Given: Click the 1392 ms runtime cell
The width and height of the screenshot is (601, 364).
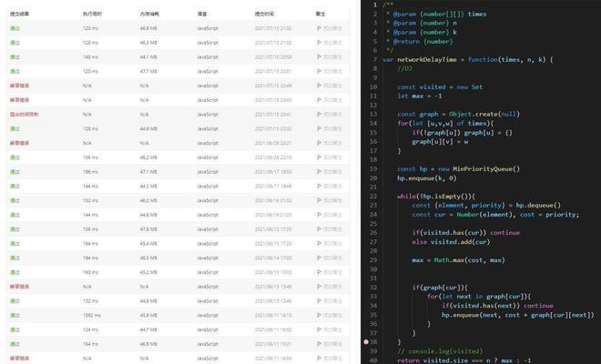Looking at the screenshot, I should 92,316.
